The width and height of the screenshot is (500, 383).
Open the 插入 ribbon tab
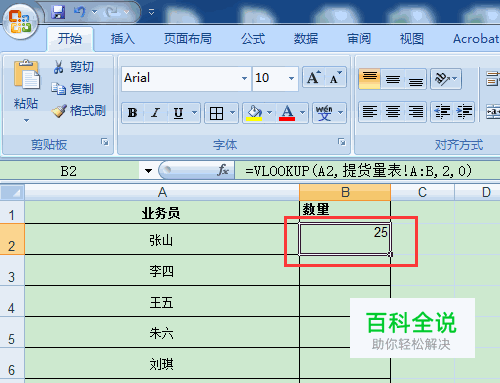coord(123,39)
